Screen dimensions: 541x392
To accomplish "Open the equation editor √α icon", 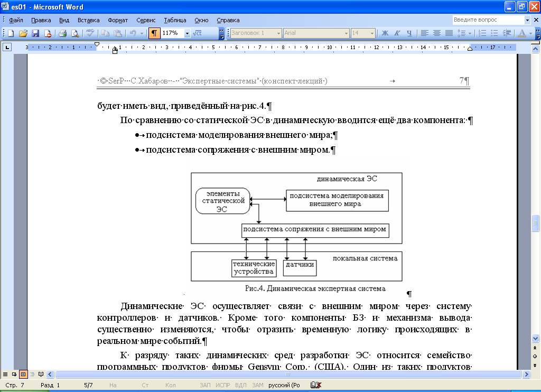I will (197, 33).
